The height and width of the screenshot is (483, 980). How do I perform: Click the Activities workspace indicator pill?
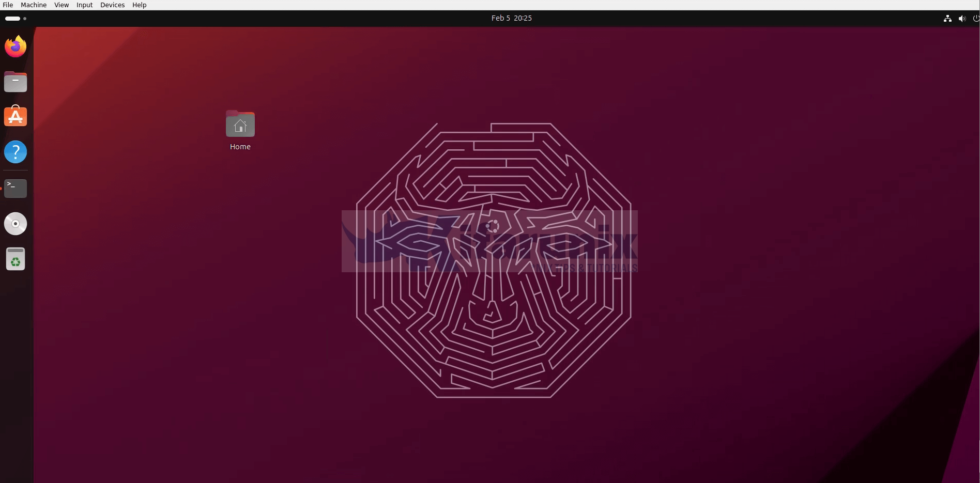pyautogui.click(x=13, y=18)
